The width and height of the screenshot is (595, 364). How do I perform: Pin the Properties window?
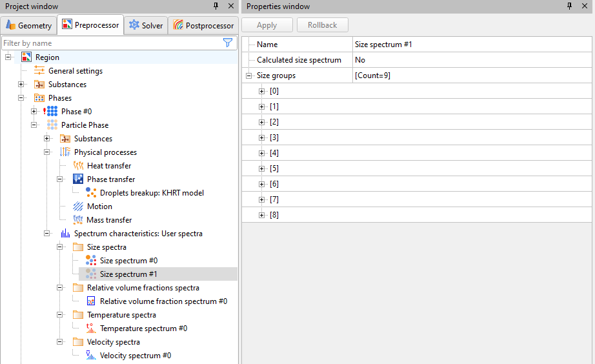569,6
